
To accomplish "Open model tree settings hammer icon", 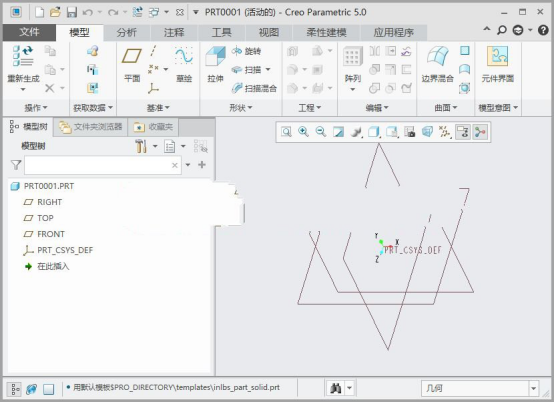I will click(x=141, y=146).
